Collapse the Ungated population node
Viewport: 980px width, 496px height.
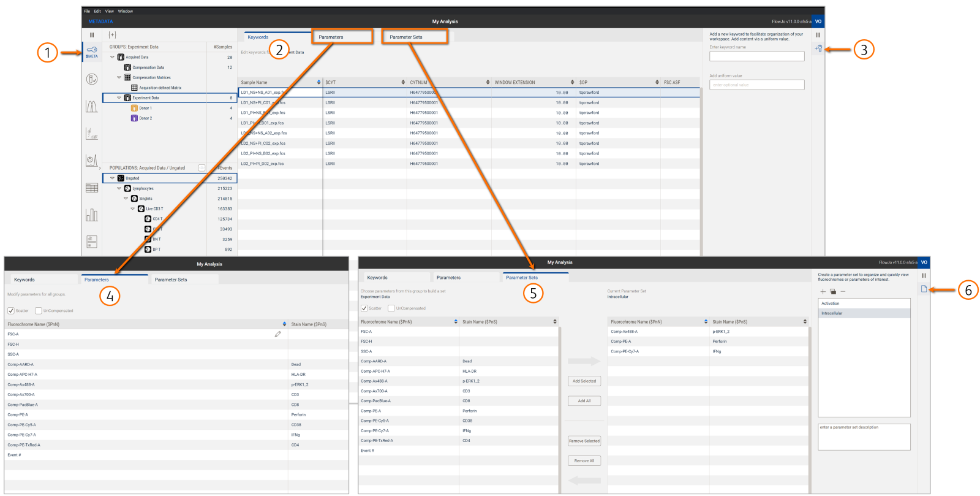tap(112, 178)
